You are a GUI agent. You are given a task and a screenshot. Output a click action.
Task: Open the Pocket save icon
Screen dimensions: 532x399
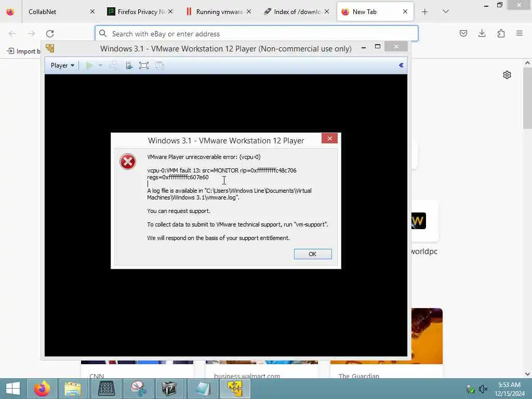point(463,33)
